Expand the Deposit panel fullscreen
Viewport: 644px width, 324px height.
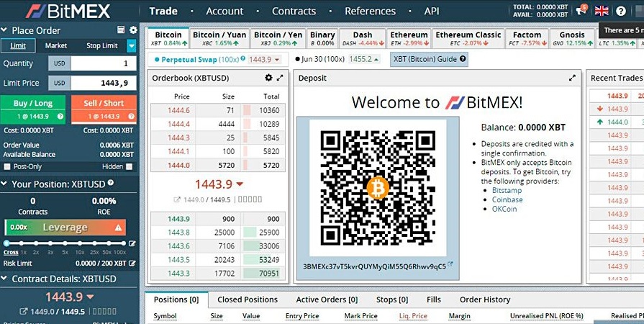(x=572, y=78)
